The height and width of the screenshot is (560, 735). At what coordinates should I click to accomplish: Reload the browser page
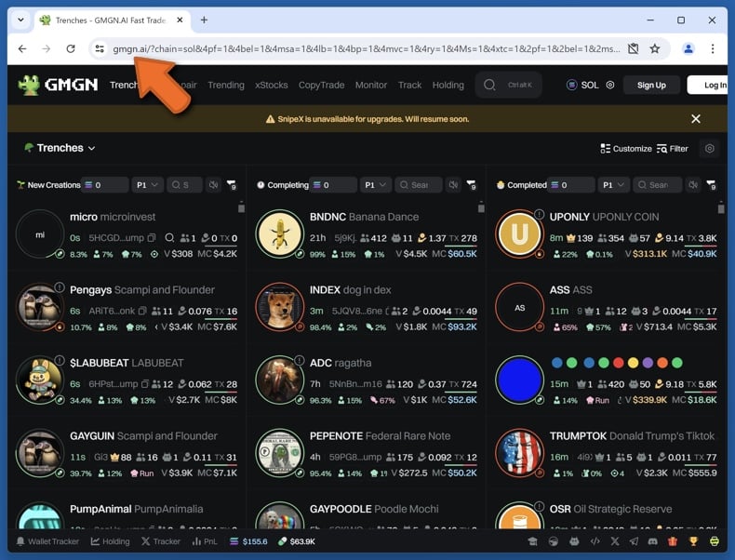(x=71, y=48)
